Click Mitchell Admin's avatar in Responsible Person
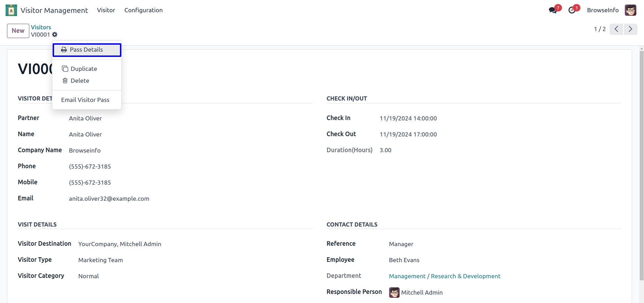Viewport: 644px width, 303px height. 394,293
